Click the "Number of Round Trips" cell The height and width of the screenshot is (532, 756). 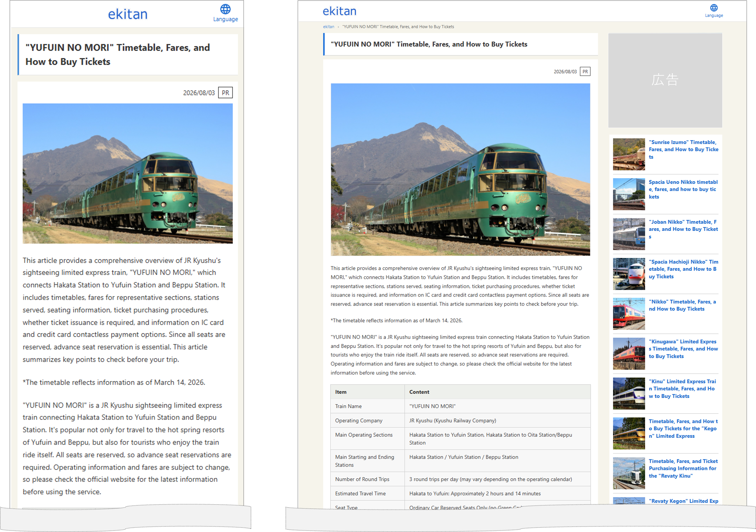[367, 479]
